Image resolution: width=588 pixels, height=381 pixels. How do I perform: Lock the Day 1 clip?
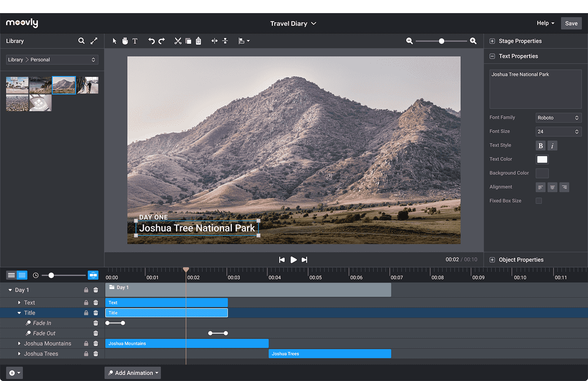point(86,290)
